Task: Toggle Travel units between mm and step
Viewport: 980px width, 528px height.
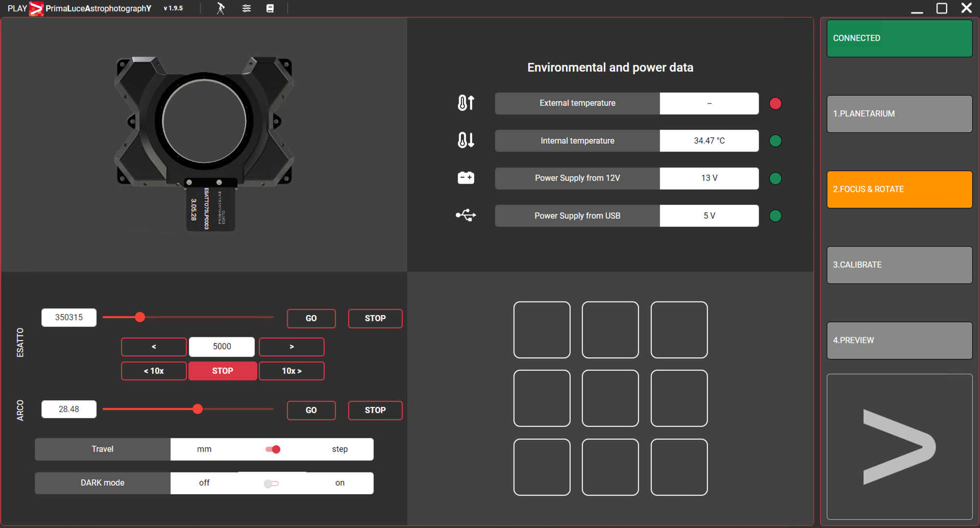Action: (272, 449)
